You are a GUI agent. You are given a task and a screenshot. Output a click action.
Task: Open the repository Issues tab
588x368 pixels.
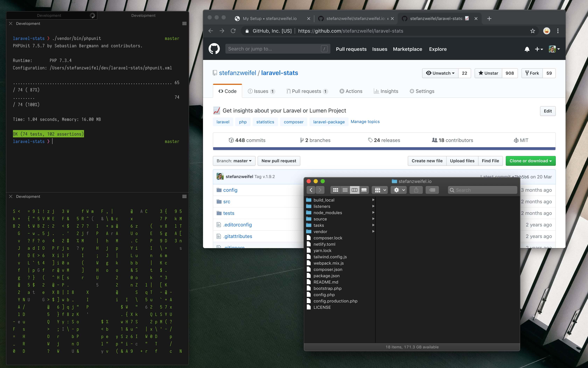tap(261, 91)
